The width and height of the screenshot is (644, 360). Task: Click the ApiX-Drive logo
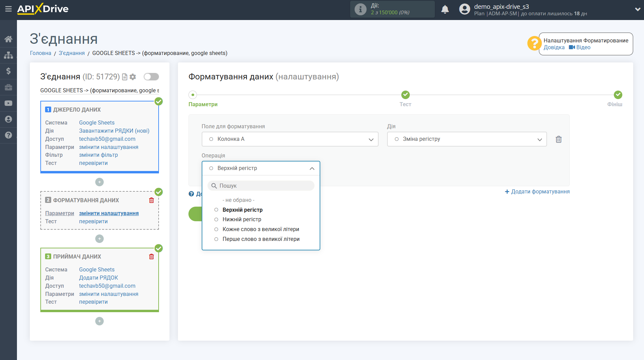tap(43, 9)
